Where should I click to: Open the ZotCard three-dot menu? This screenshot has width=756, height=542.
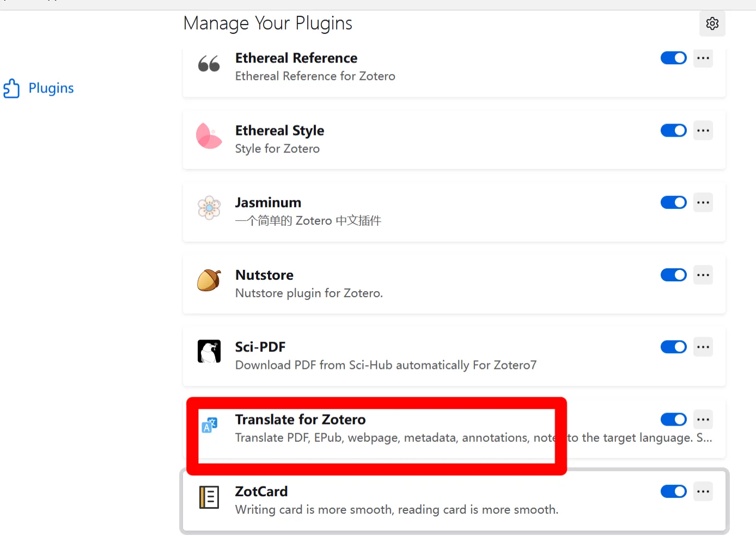tap(703, 491)
